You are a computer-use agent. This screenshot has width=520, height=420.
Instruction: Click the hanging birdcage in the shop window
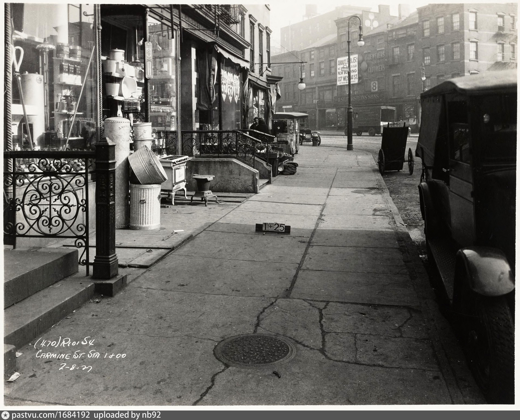coord(132,105)
